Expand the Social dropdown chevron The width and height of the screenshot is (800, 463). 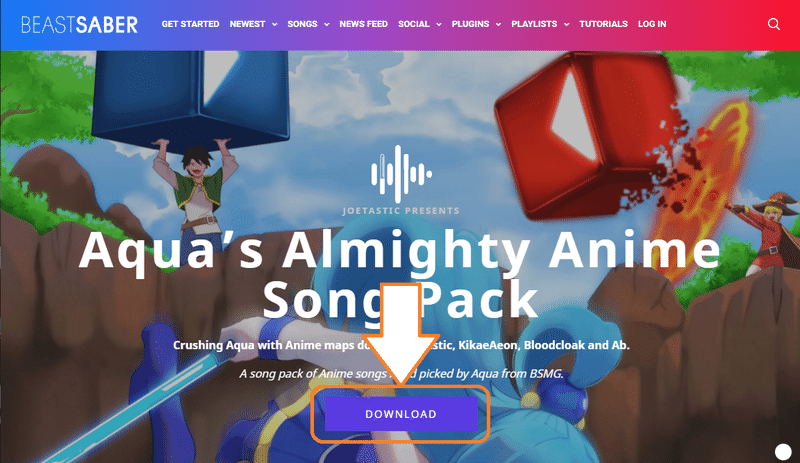439,25
